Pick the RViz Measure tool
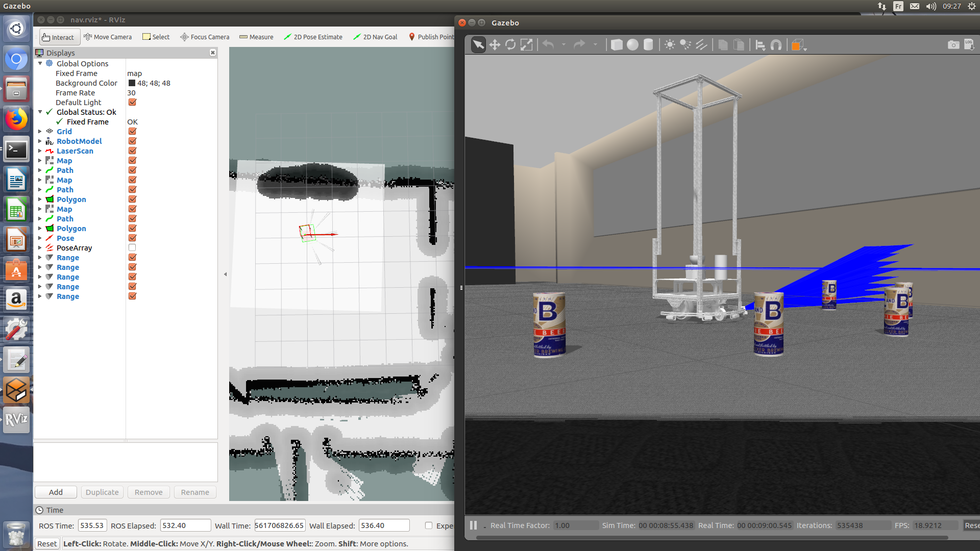The width and height of the screenshot is (980, 551). (256, 37)
